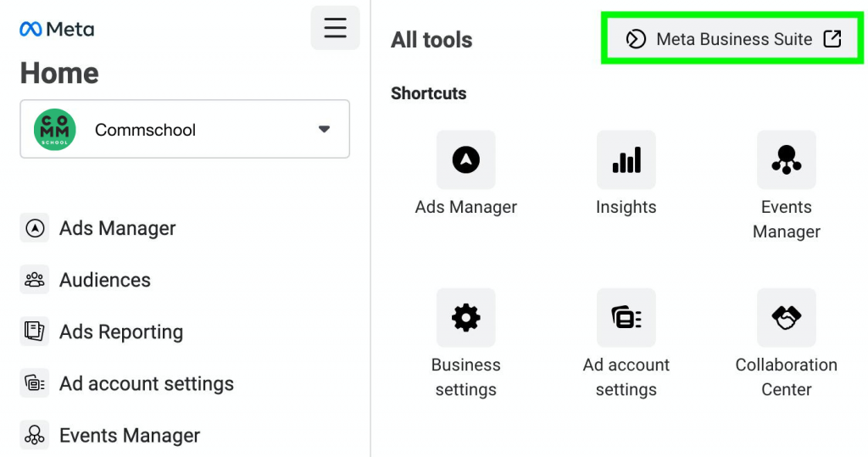This screenshot has width=868, height=457.
Task: Open Meta Business Suite button
Action: (x=733, y=39)
